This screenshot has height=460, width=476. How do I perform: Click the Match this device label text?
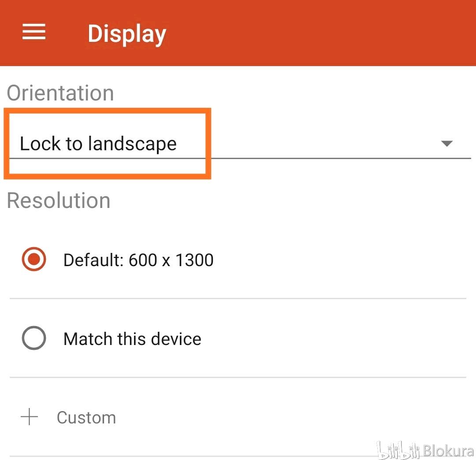[x=132, y=339]
